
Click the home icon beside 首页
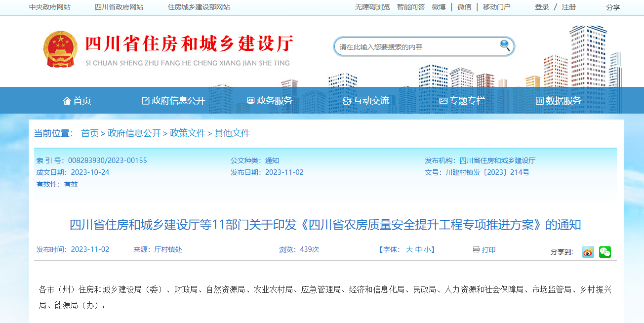tap(67, 100)
